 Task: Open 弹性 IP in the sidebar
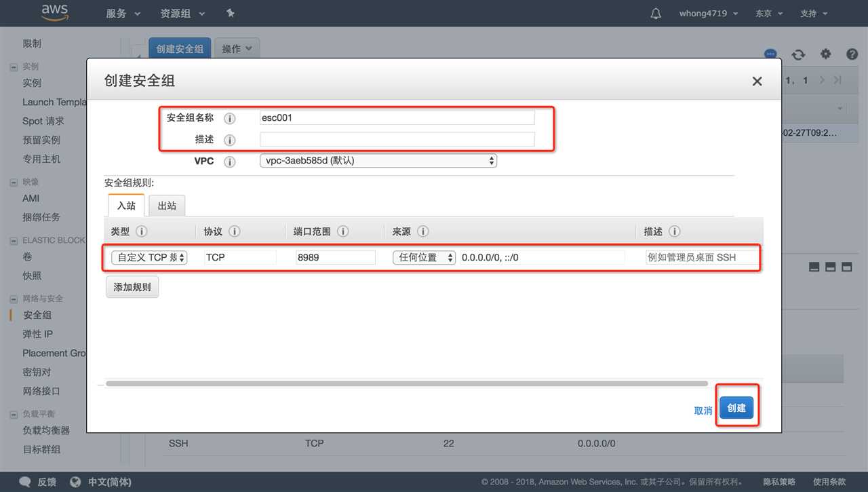click(x=37, y=334)
